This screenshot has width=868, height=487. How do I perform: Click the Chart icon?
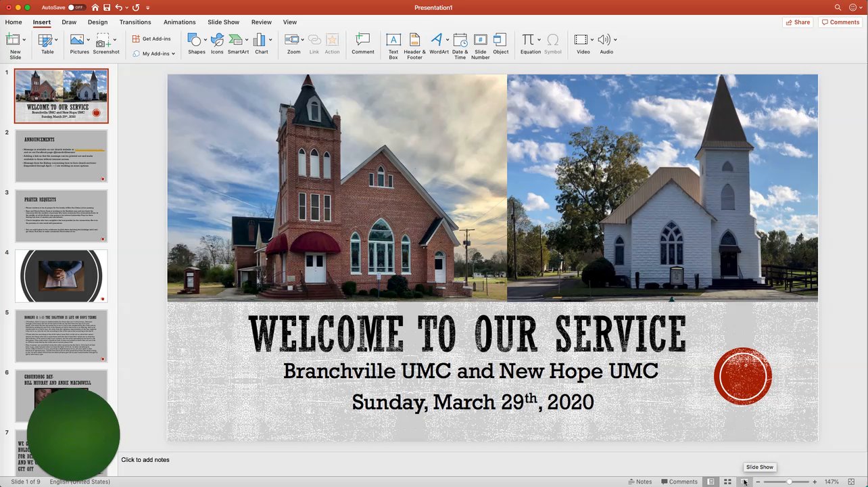point(260,39)
